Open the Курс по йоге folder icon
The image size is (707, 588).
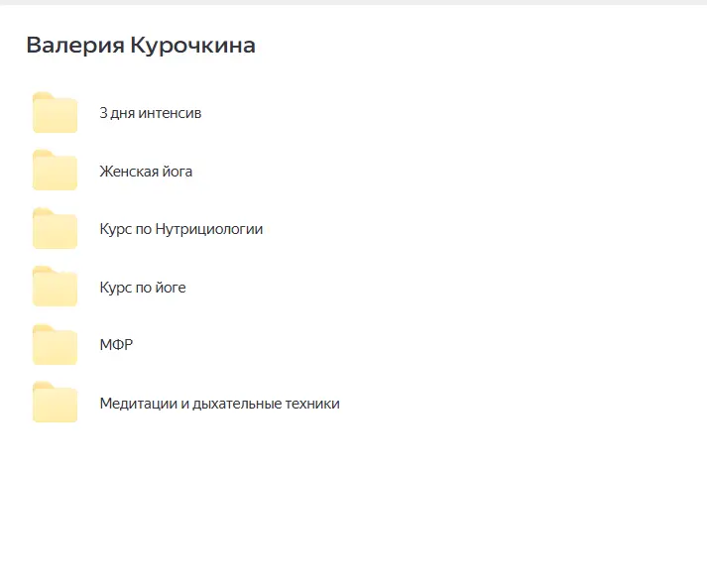pyautogui.click(x=55, y=288)
